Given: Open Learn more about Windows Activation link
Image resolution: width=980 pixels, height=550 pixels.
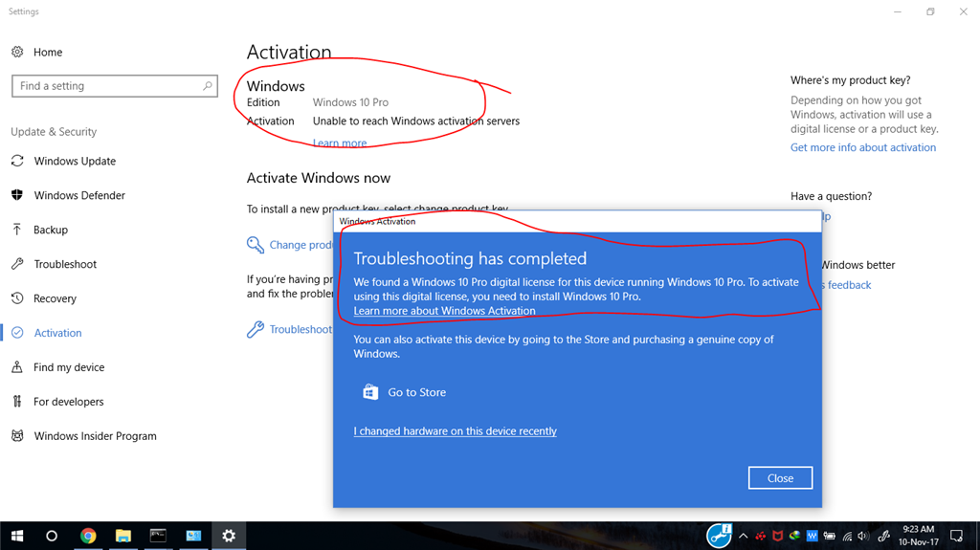Looking at the screenshot, I should pyautogui.click(x=444, y=311).
